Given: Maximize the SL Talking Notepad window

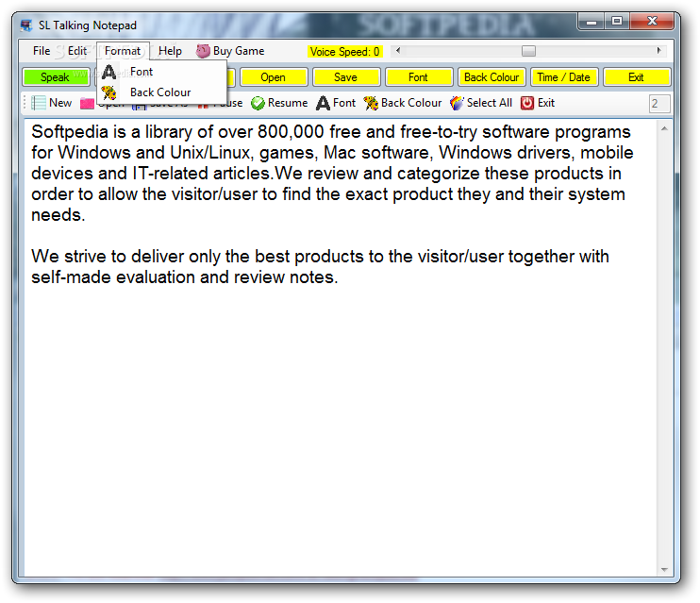Looking at the screenshot, I should [617, 22].
